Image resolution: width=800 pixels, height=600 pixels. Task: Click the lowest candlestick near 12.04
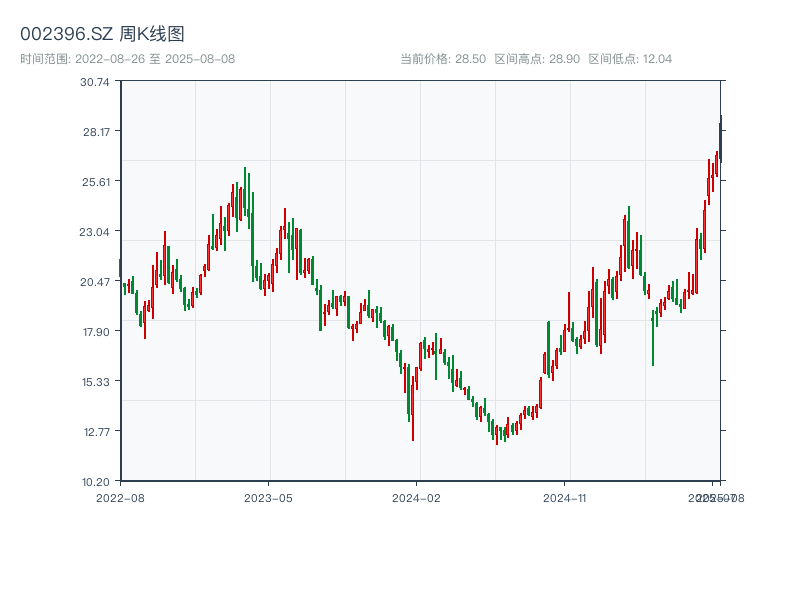click(x=496, y=435)
